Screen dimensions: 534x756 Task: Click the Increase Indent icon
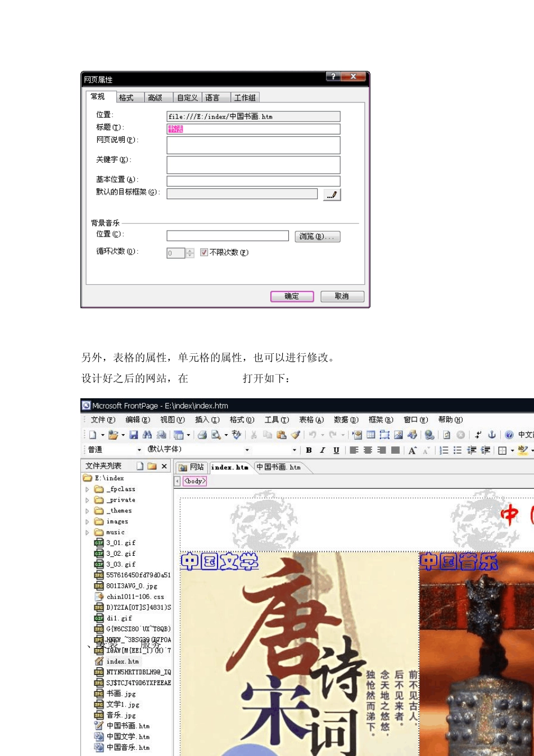(x=486, y=450)
